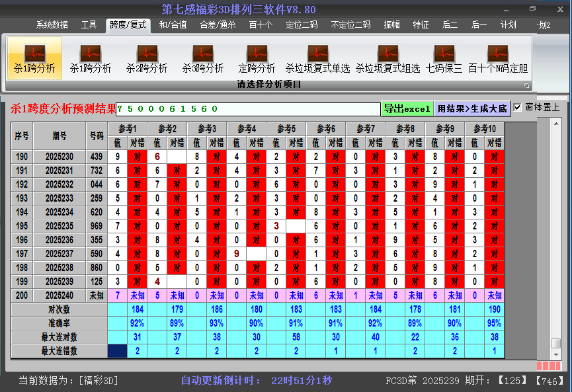
Task: Open 杀垃圾复式组选 analysis
Action: 388,58
